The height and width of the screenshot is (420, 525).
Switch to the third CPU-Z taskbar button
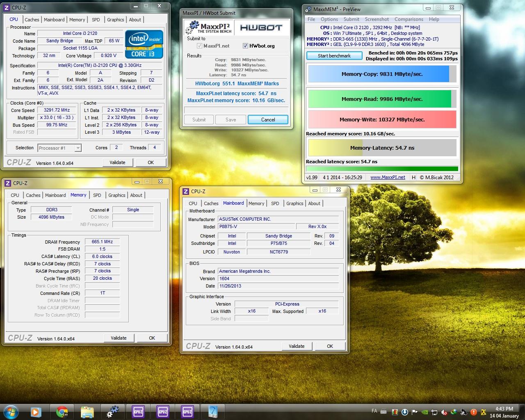point(187,411)
